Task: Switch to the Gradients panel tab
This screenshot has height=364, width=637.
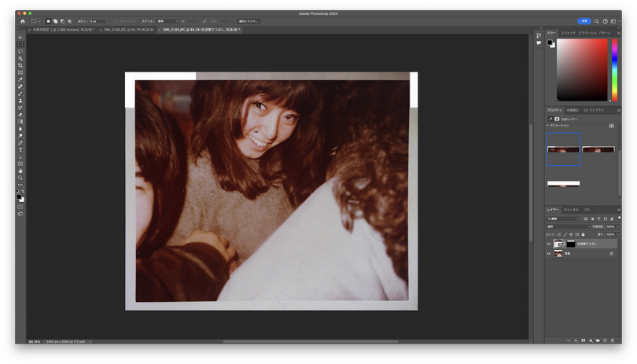Action: [x=587, y=33]
